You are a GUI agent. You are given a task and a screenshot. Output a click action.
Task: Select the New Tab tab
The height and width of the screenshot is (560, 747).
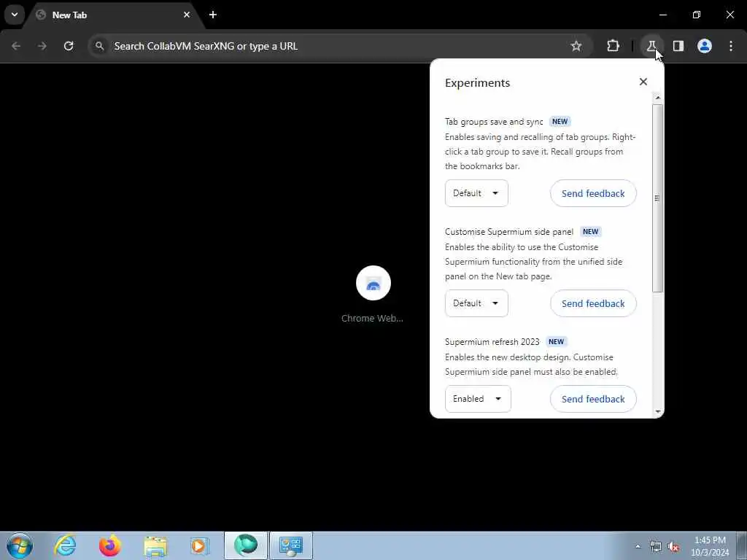point(115,15)
